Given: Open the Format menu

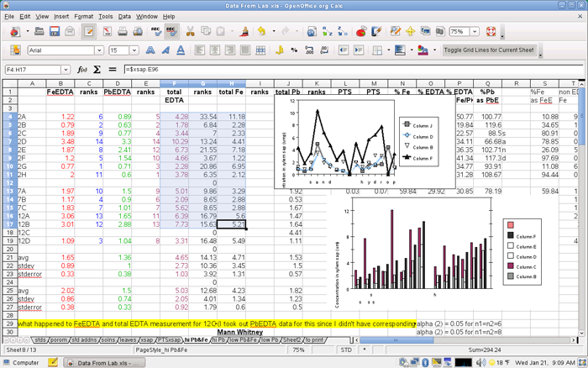Looking at the screenshot, I should [x=84, y=16].
